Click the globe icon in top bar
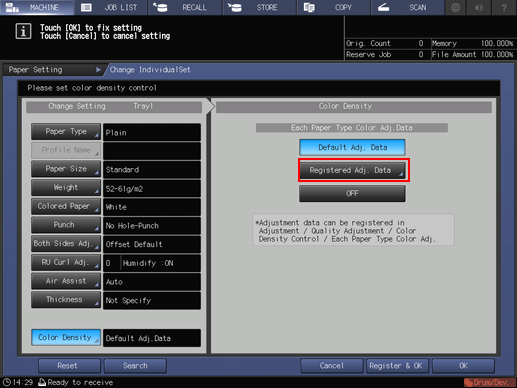Viewport: 517px width, 388px height. (x=455, y=7)
